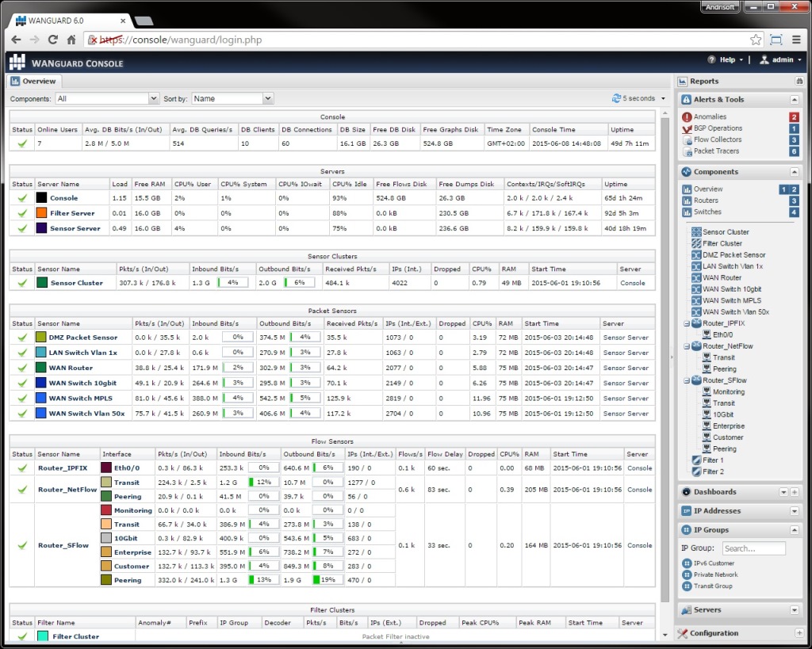This screenshot has width=812, height=649.
Task: Click the Routers count badge 3
Action: [794, 200]
